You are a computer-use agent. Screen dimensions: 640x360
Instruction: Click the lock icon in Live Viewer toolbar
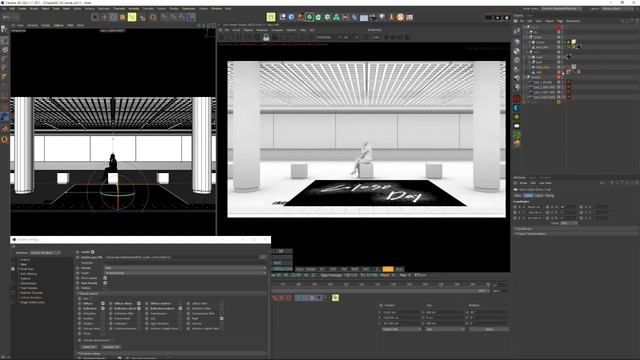coord(266,38)
